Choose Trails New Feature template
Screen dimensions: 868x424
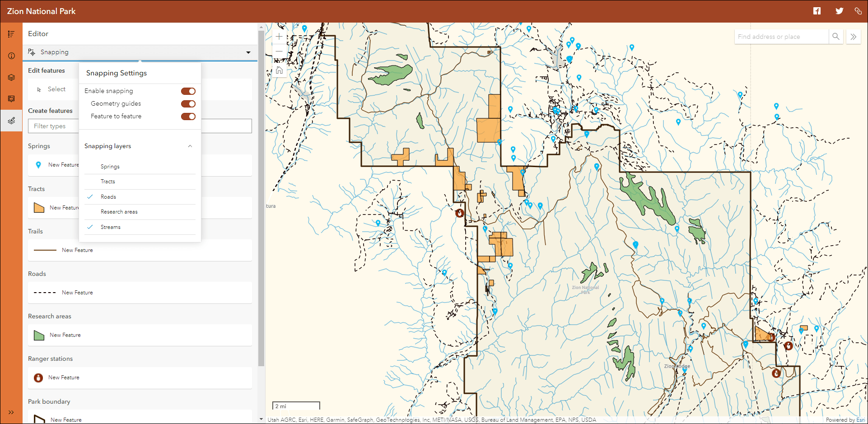(140, 250)
